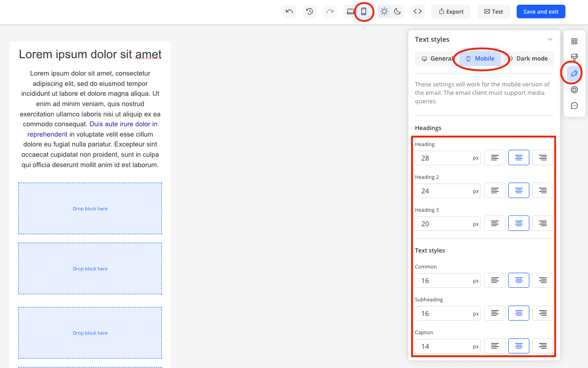Center-align Common text

click(519, 280)
